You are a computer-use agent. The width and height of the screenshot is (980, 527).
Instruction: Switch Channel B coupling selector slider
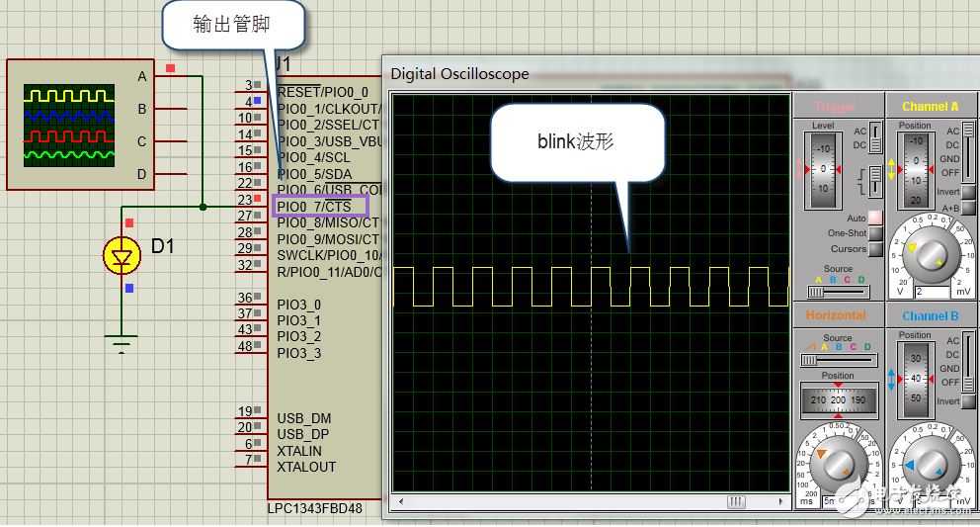[968, 360]
